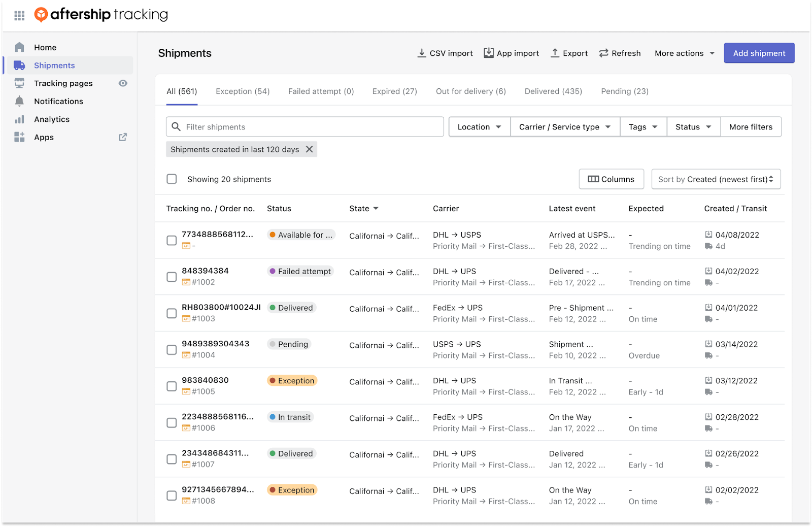
Task: Click the Refresh arrows icon
Action: 603,53
